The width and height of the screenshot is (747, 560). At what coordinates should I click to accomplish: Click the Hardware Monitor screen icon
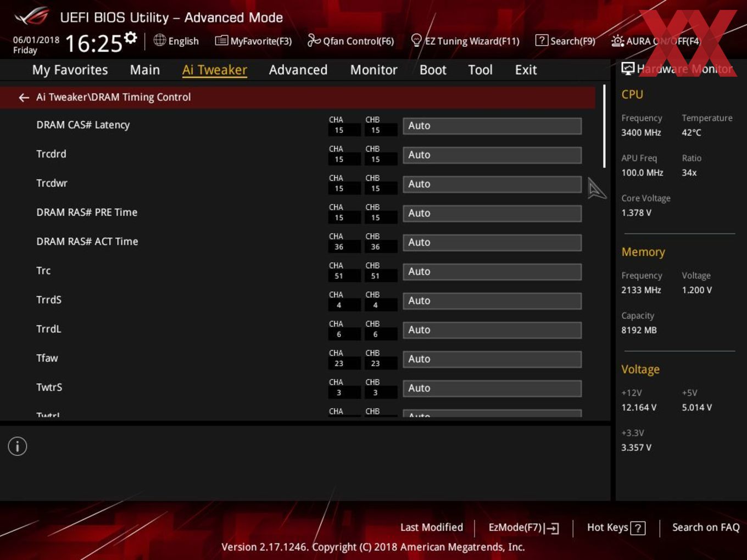click(x=628, y=69)
